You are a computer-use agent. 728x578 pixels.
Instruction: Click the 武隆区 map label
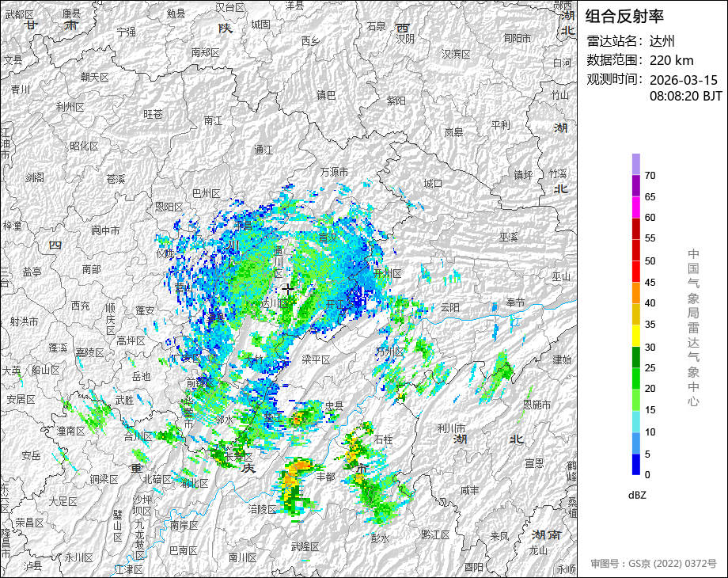tap(305, 546)
